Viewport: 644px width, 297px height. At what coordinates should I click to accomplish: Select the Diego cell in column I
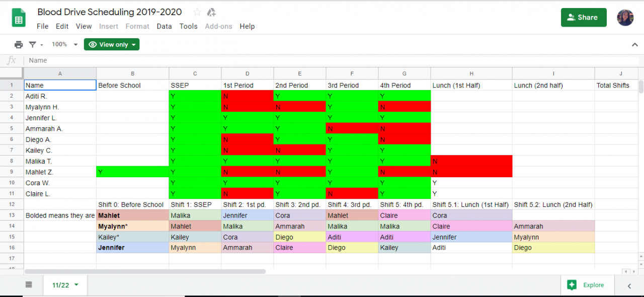coord(553,248)
